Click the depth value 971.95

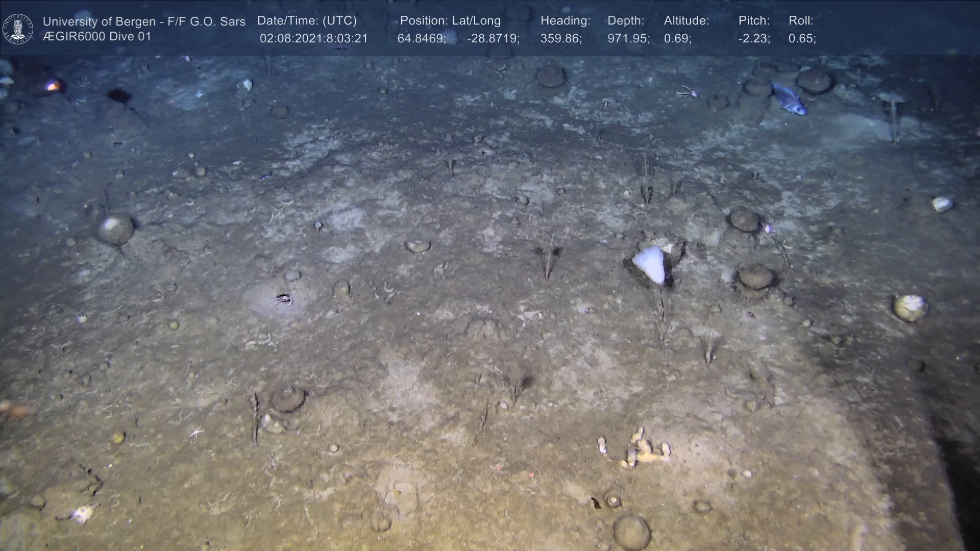tap(628, 39)
